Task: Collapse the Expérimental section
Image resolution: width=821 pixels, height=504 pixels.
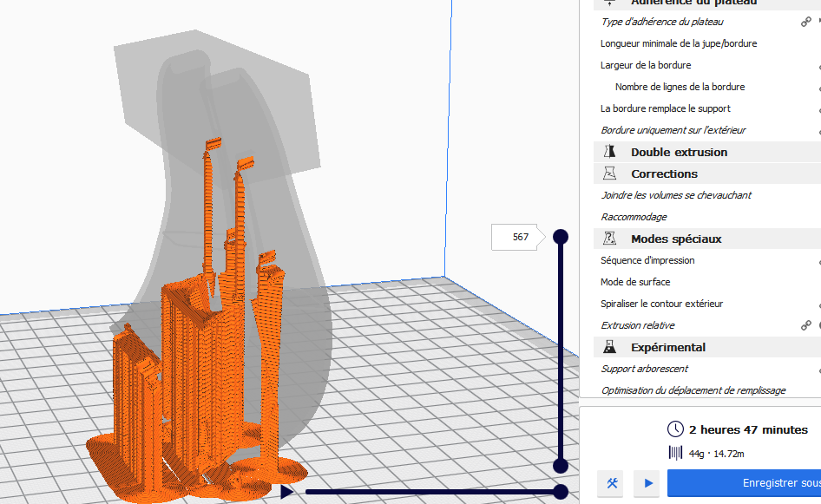Action: point(667,347)
